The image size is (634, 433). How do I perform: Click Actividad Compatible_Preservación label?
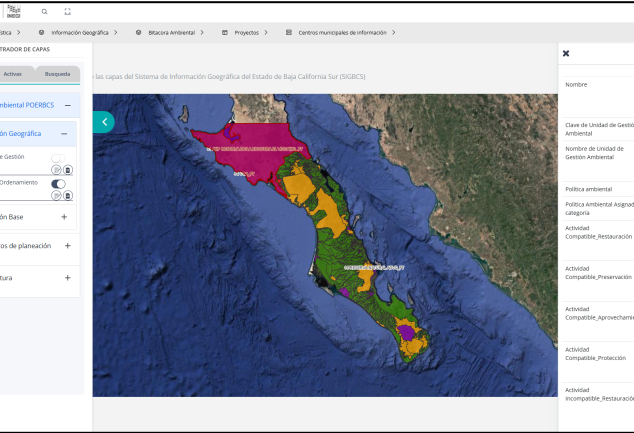point(598,273)
